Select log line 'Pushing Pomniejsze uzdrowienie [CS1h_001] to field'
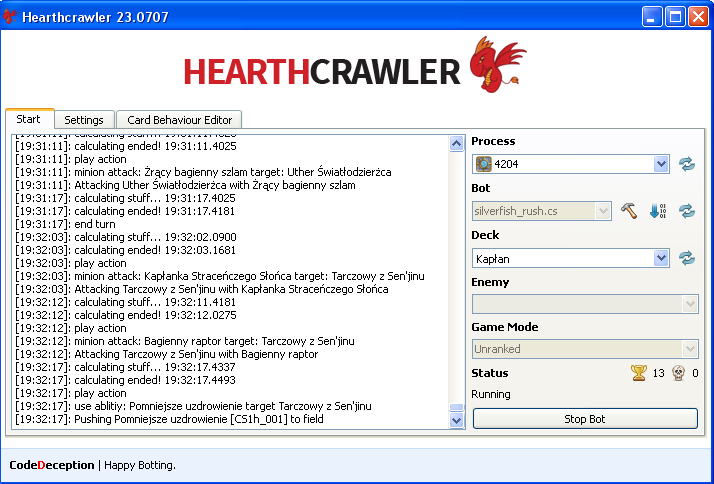714x484 pixels. pos(169,419)
